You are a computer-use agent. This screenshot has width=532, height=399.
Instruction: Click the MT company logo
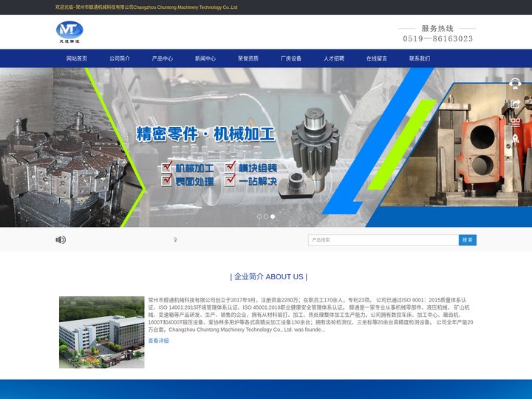pyautogui.click(x=69, y=32)
